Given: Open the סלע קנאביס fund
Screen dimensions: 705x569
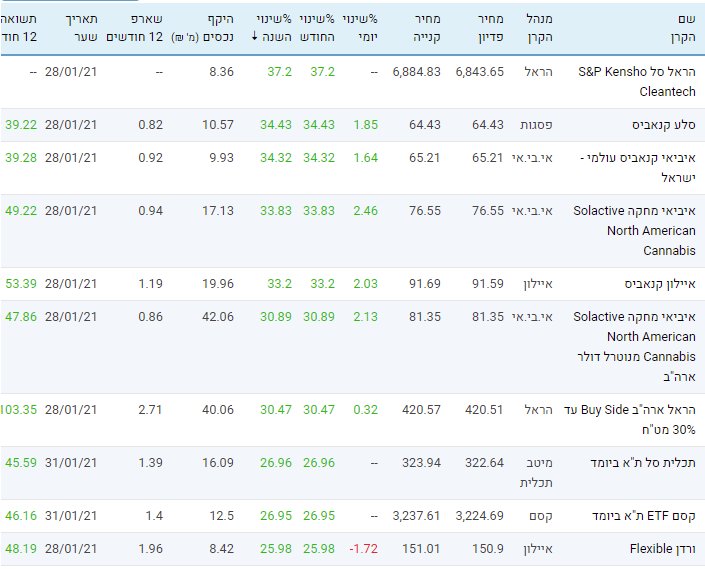Looking at the screenshot, I should (x=664, y=125).
